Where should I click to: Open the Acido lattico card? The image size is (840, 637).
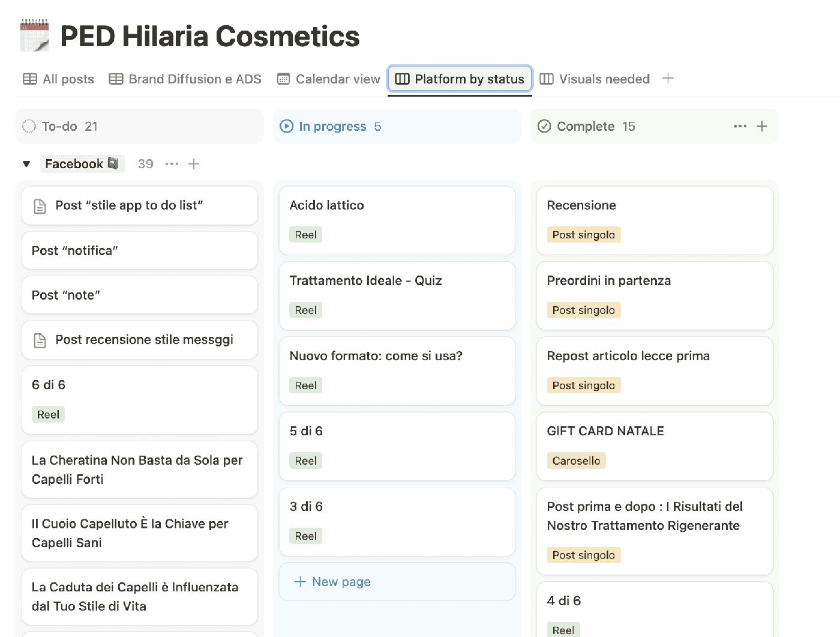397,220
